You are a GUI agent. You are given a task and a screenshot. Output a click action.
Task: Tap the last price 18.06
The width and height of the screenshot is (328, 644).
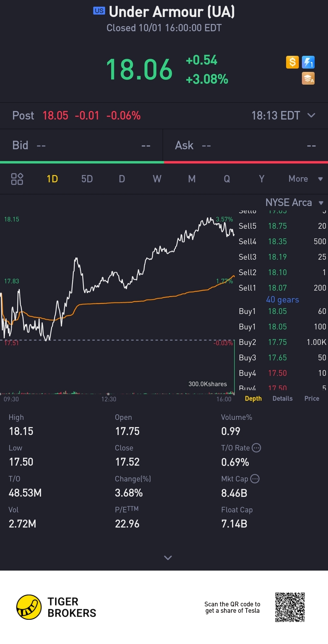pyautogui.click(x=139, y=69)
